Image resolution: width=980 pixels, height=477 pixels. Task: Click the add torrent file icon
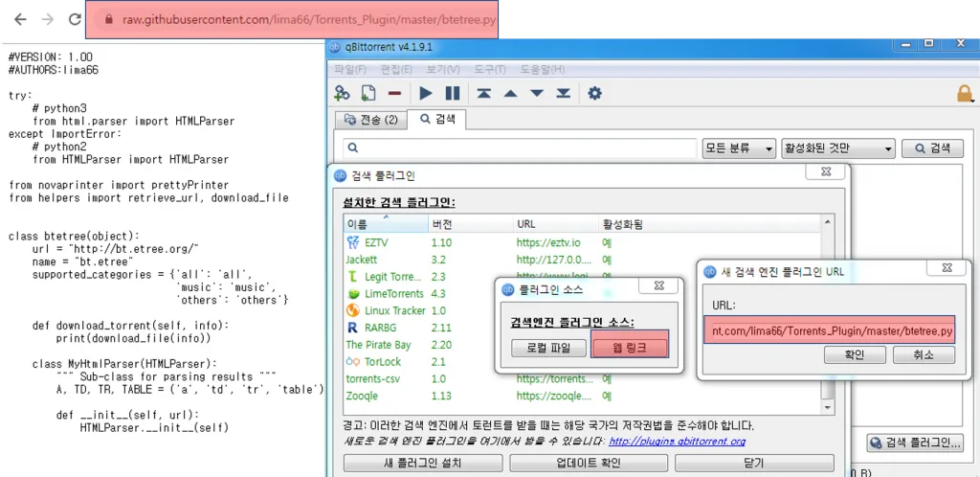coord(368,93)
